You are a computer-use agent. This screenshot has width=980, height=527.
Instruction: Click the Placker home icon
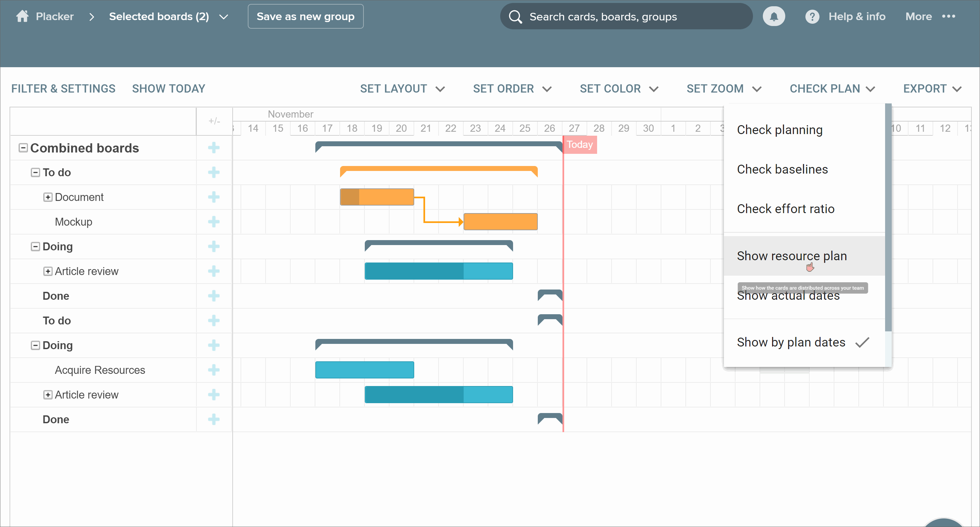22,16
